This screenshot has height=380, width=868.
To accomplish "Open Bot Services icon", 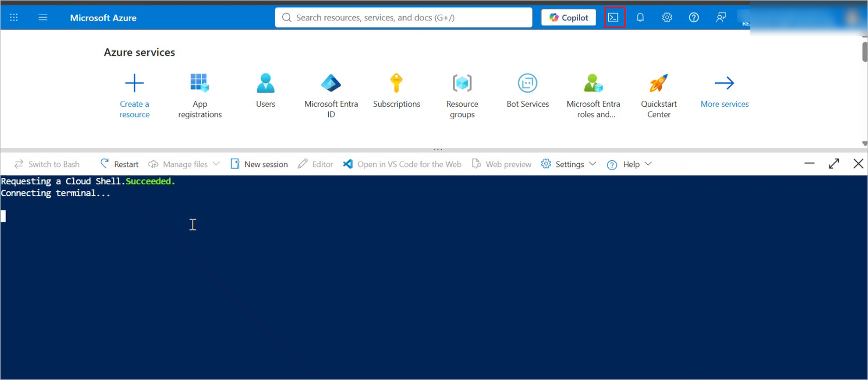I will (x=528, y=83).
